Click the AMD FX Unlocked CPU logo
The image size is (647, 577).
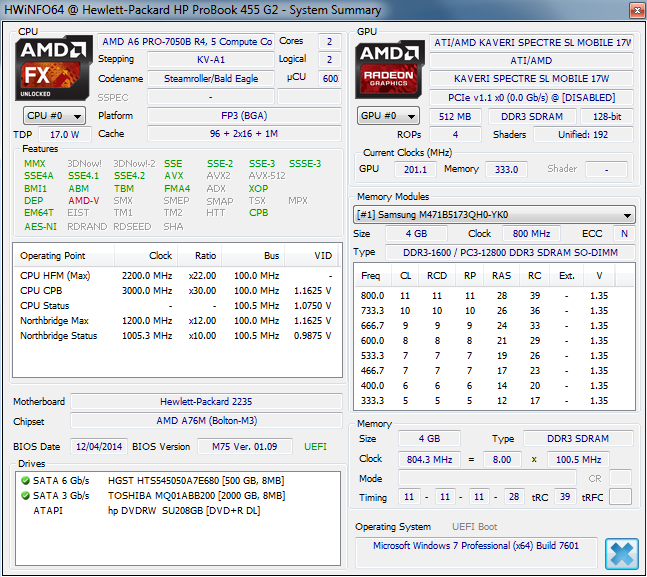[x=53, y=68]
